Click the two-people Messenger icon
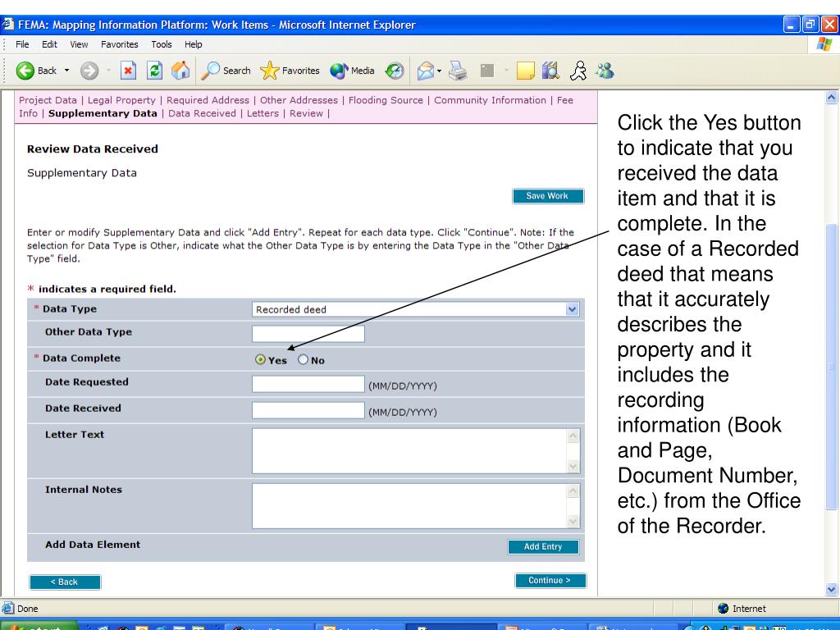 tap(605, 71)
